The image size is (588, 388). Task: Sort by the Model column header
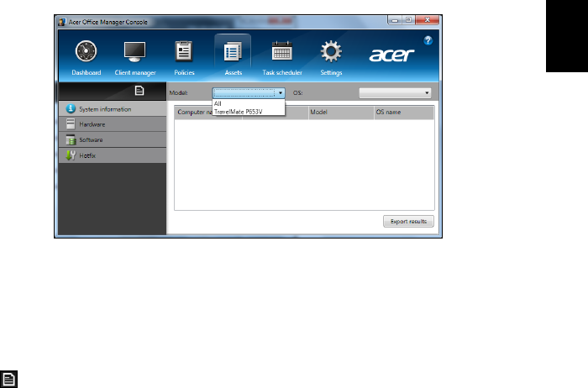coord(341,112)
